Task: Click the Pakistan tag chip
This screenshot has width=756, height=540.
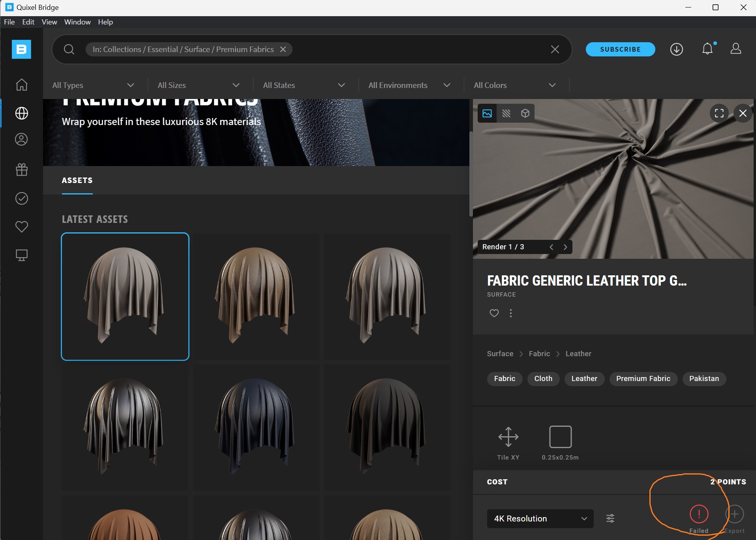Action: [704, 379]
